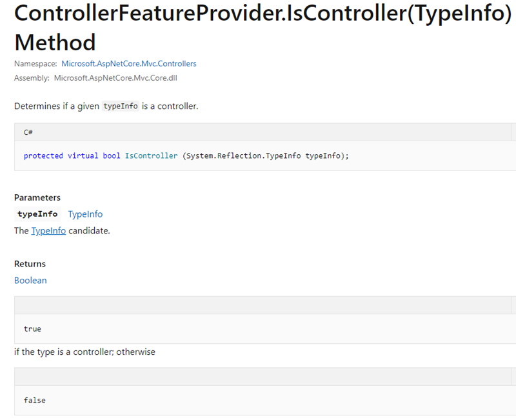Screen dimensions: 516x420
Task: Open the TypeInfo link in candidate description
Action: click(47, 230)
